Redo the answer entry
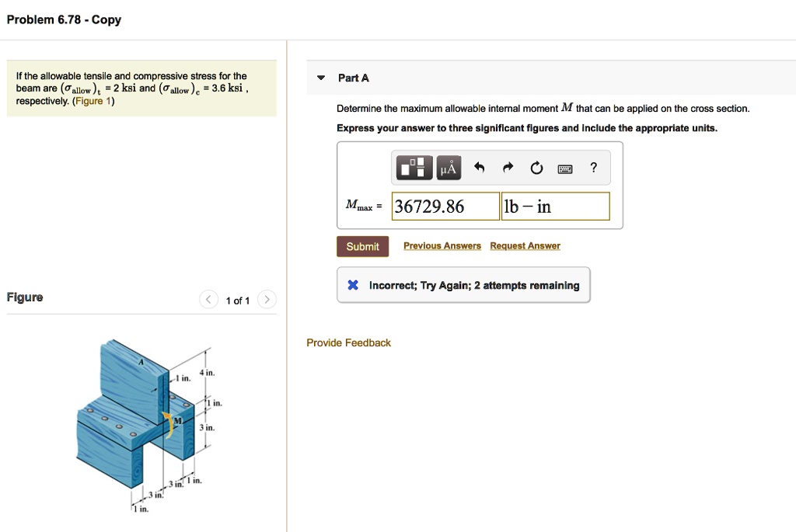The width and height of the screenshot is (796, 532). point(508,167)
